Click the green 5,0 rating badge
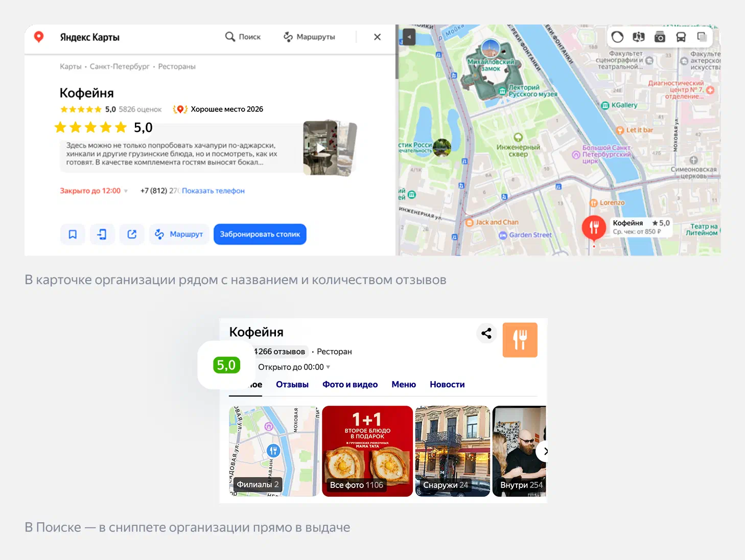The width and height of the screenshot is (745, 560). (226, 365)
